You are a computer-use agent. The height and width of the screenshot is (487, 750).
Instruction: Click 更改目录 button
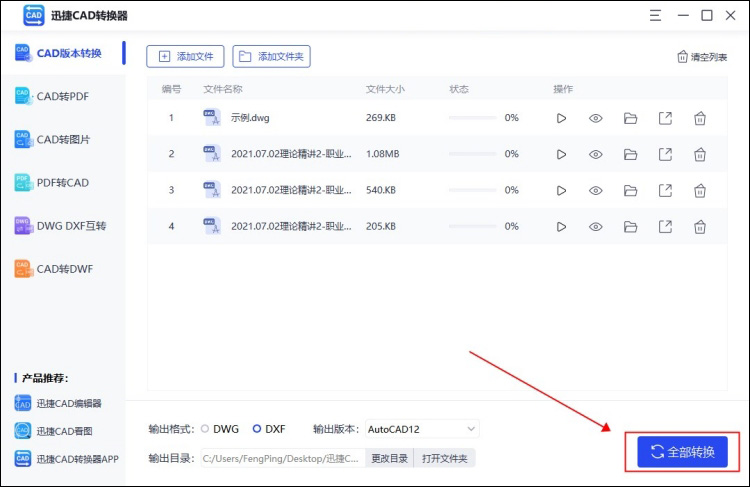click(x=389, y=458)
